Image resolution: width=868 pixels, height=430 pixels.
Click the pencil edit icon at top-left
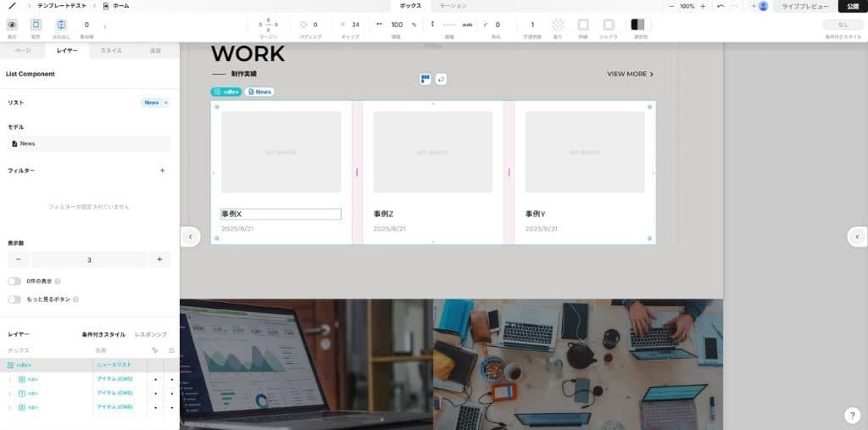pos(12,6)
